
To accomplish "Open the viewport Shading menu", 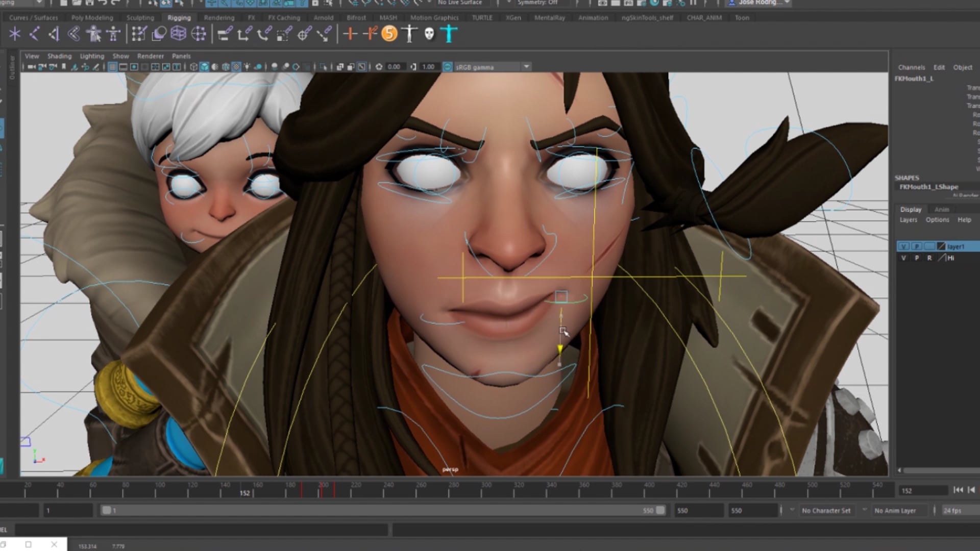I will (x=59, y=56).
